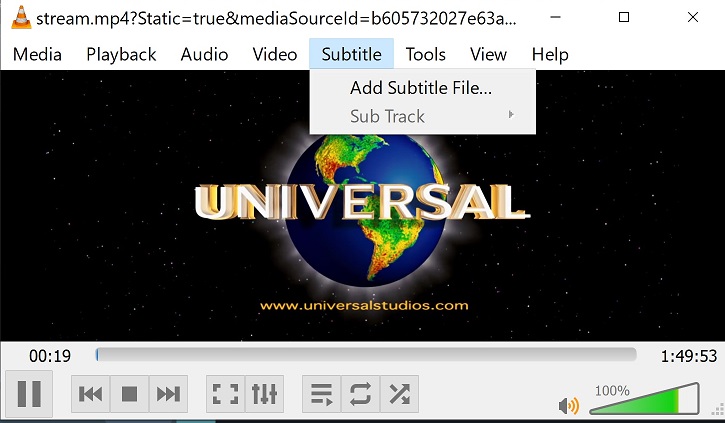Pause playback with the pause button

[x=29, y=393]
